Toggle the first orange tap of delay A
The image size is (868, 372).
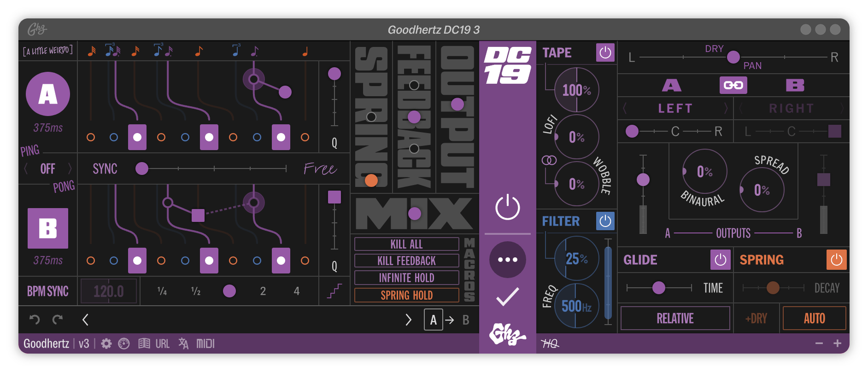pos(91,137)
